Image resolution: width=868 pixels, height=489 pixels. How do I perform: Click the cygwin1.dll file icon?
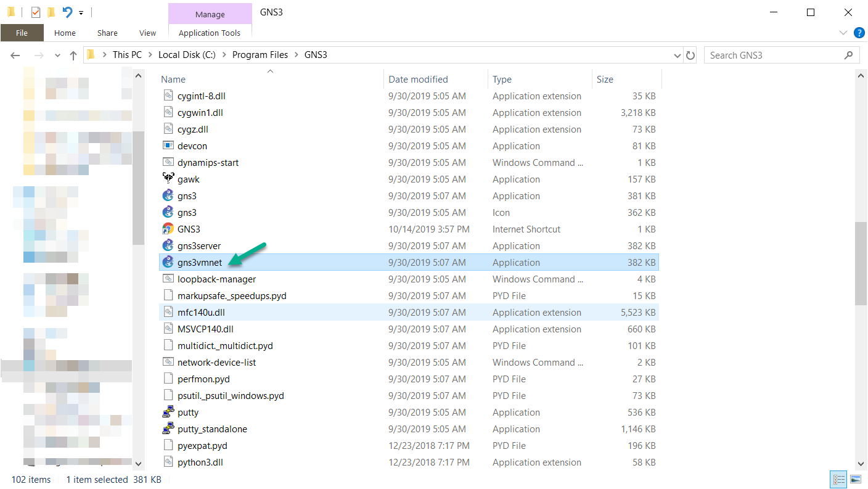coord(168,112)
